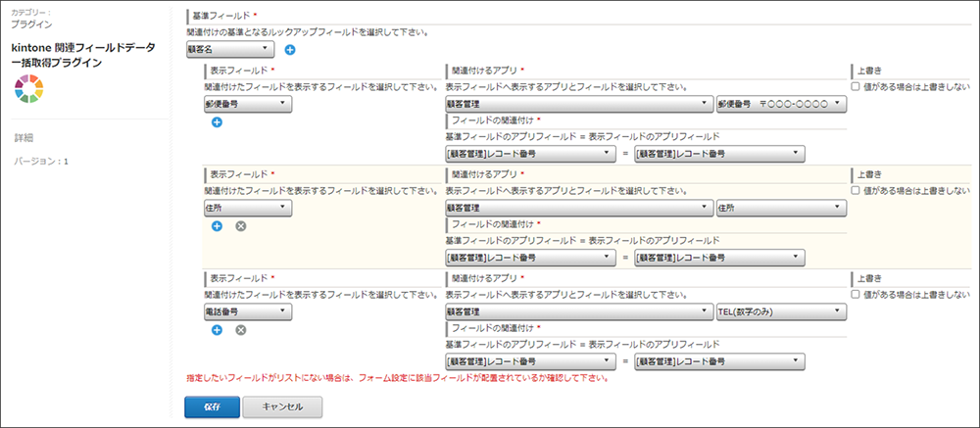This screenshot has width=980, height=428.
Task: Click the キャンセル cancel button
Action: pos(282,406)
